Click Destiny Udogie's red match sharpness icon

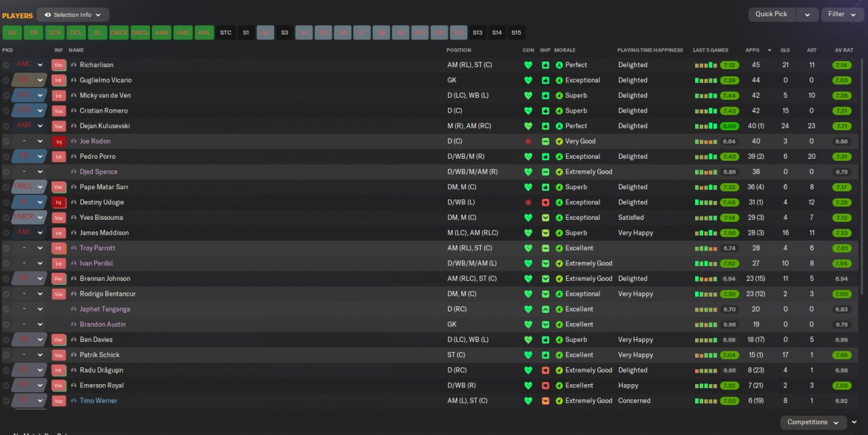click(545, 202)
